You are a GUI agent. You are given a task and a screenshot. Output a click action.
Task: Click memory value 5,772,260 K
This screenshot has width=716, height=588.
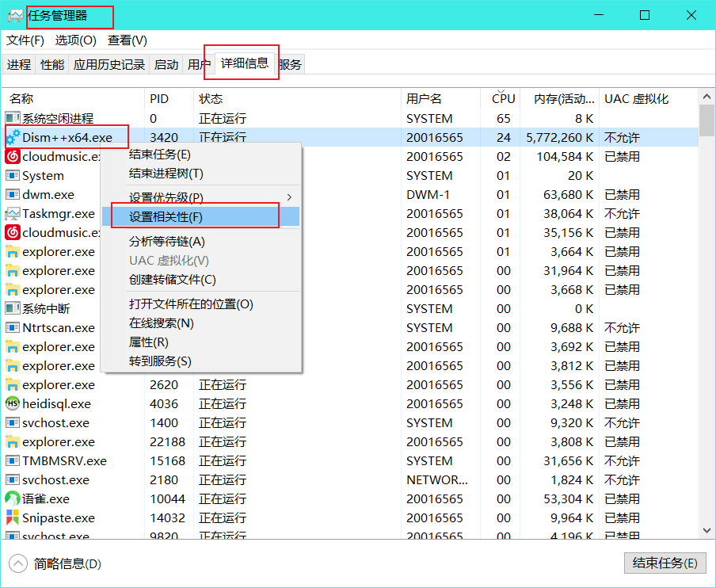tap(559, 138)
